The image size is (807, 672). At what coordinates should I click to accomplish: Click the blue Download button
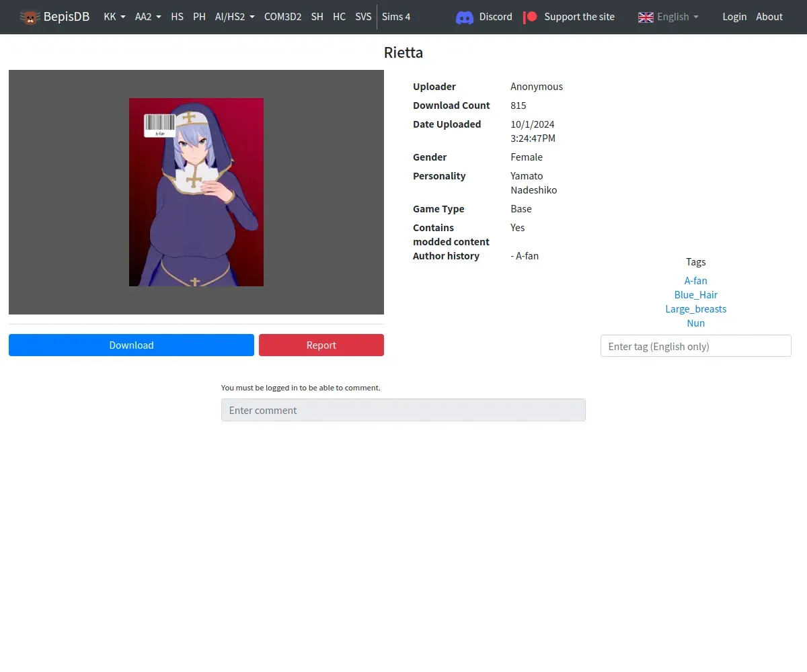[x=131, y=345]
